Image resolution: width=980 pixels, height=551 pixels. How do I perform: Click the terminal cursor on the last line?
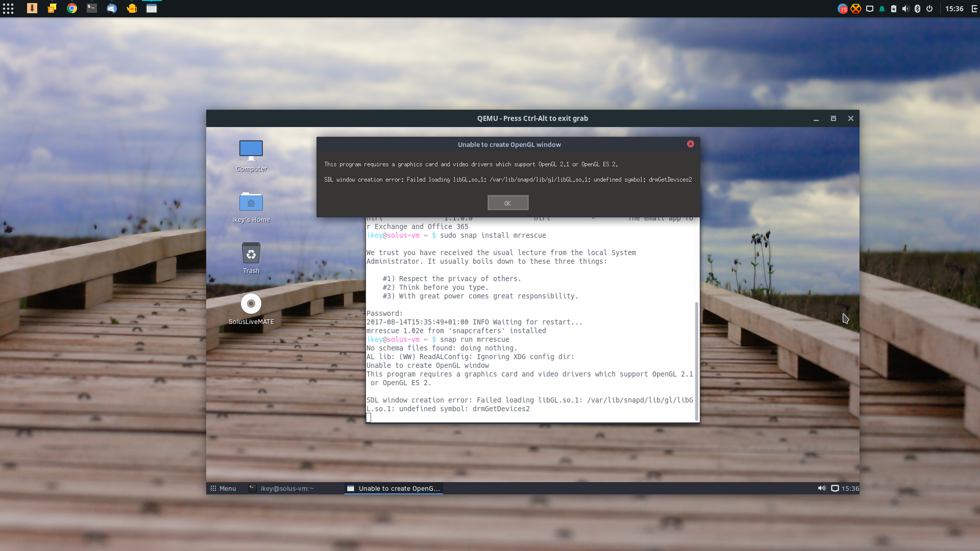click(369, 418)
